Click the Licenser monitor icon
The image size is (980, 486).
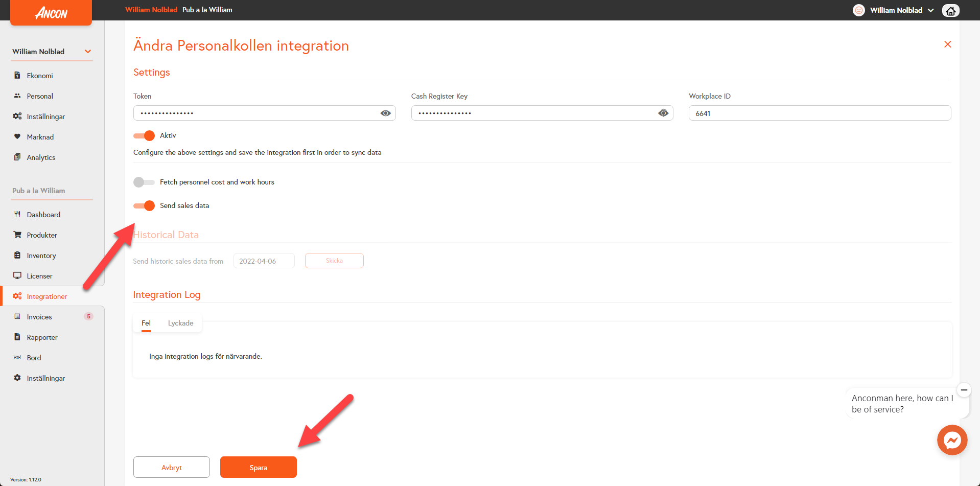(x=17, y=275)
